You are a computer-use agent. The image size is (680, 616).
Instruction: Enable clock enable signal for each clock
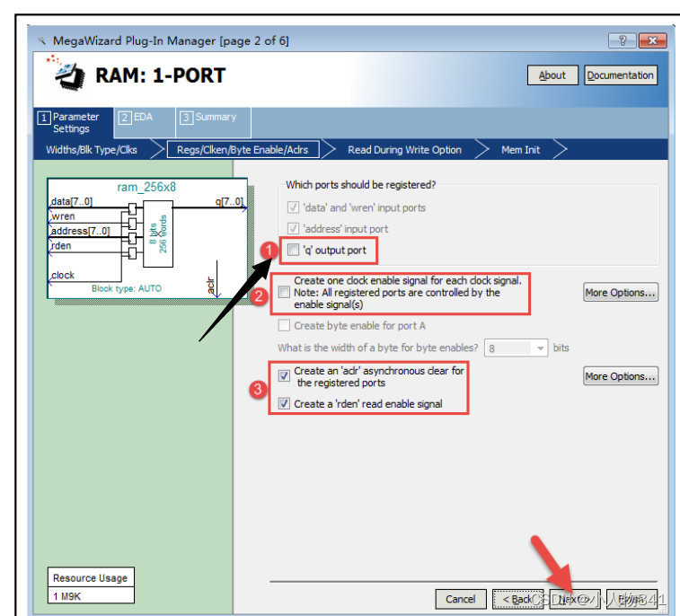284,292
